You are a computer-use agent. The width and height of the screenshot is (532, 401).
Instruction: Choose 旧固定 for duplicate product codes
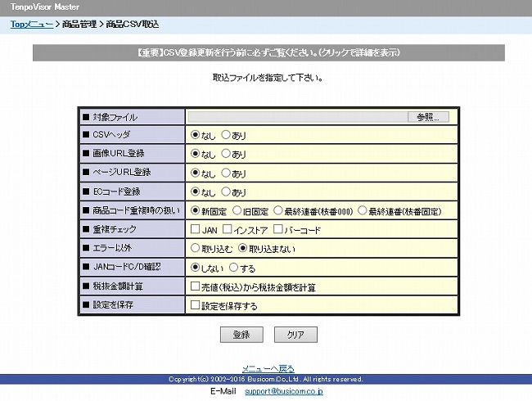(x=237, y=210)
